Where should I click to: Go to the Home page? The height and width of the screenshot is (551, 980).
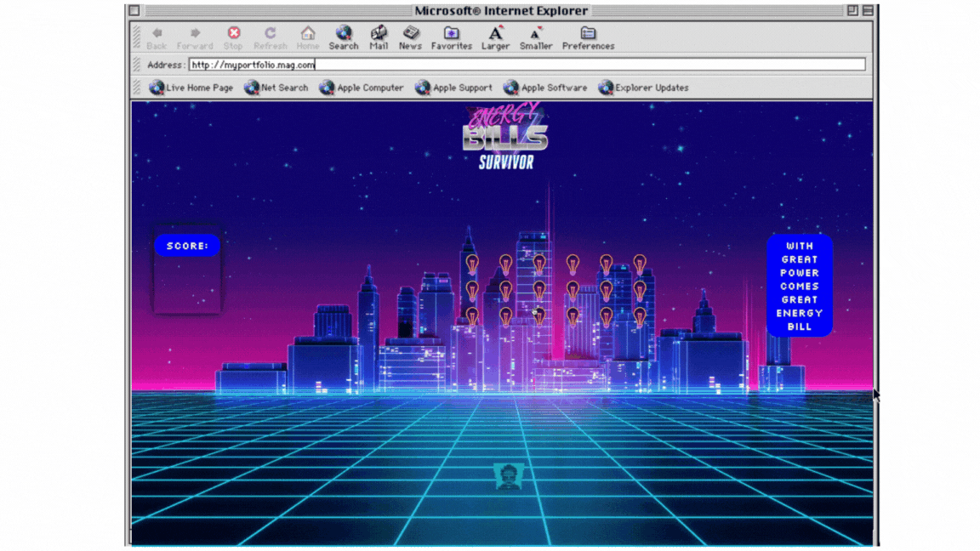click(x=307, y=37)
